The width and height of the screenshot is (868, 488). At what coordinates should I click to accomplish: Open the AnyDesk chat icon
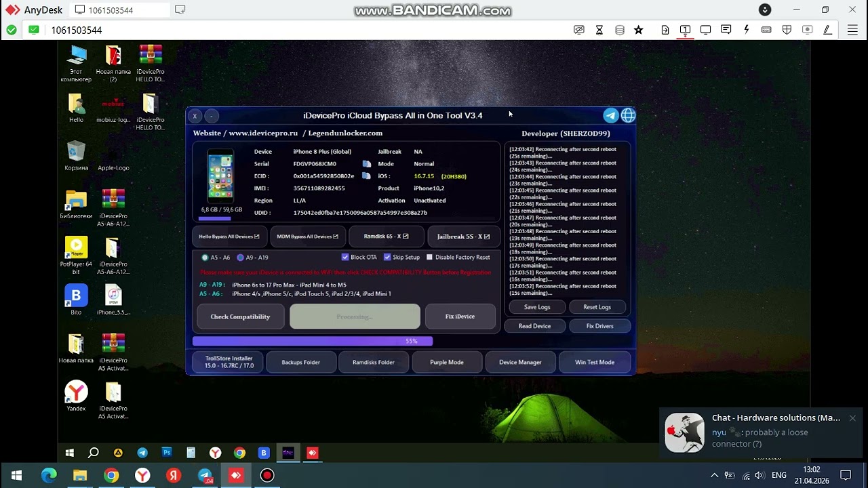click(x=726, y=30)
